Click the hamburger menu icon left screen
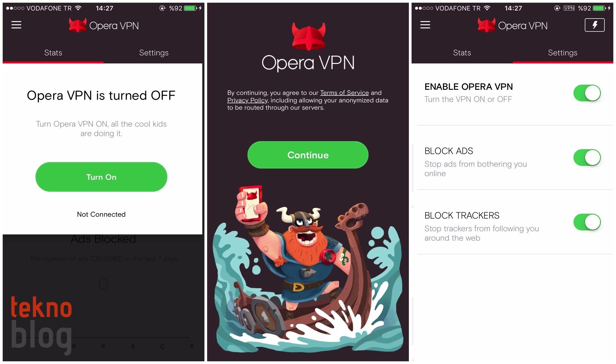 click(16, 25)
